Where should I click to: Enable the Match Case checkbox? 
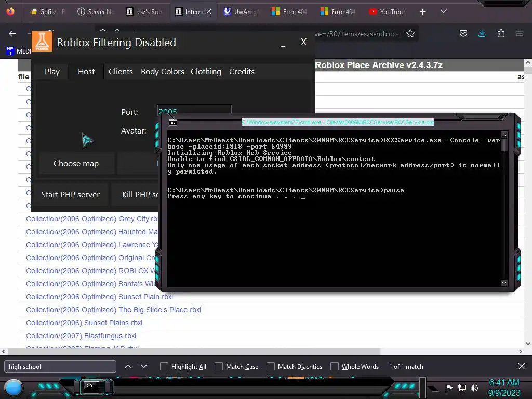[219, 366]
